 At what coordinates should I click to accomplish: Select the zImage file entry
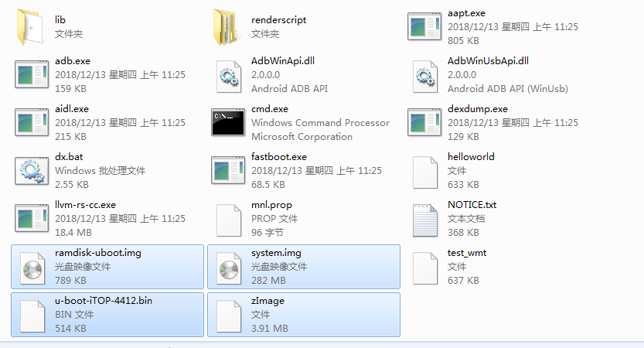(304, 315)
